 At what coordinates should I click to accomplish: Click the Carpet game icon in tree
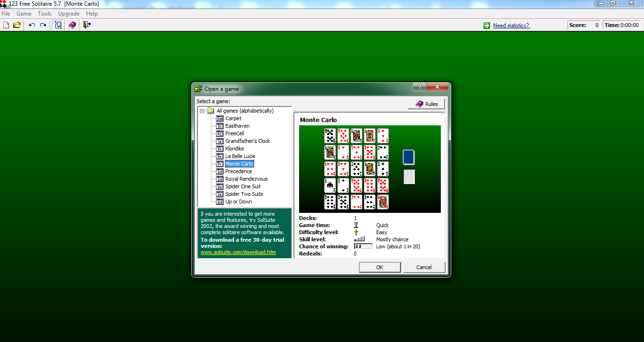[220, 118]
